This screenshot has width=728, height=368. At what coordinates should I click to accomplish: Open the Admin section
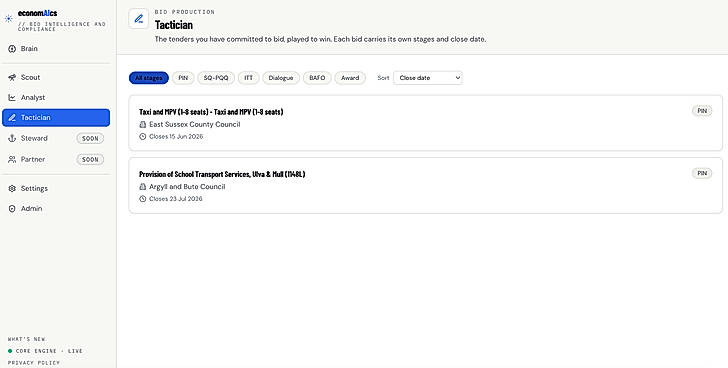coord(56,208)
